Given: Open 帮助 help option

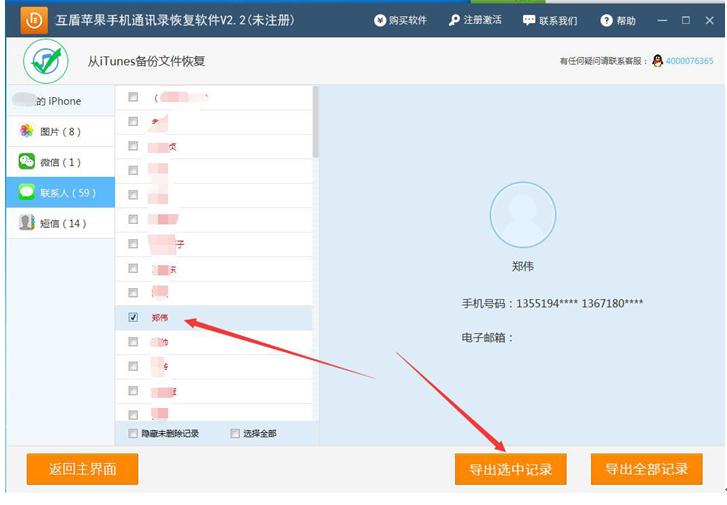Looking at the screenshot, I should pos(618,20).
